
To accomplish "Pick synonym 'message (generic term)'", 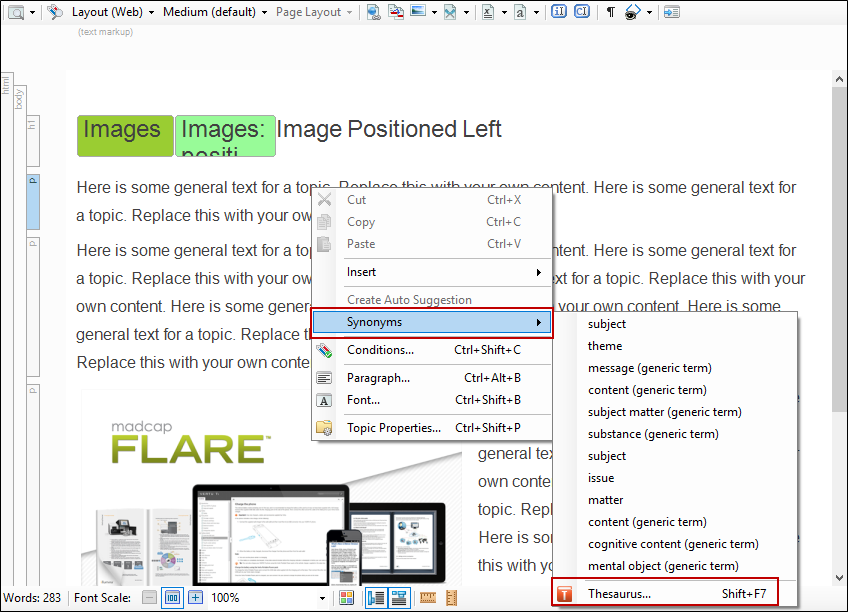I will point(674,368).
